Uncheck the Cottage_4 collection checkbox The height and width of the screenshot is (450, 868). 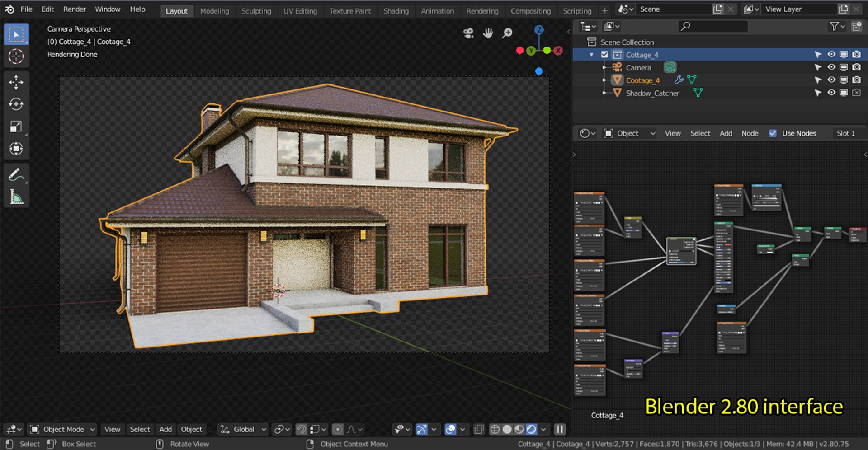[604, 55]
